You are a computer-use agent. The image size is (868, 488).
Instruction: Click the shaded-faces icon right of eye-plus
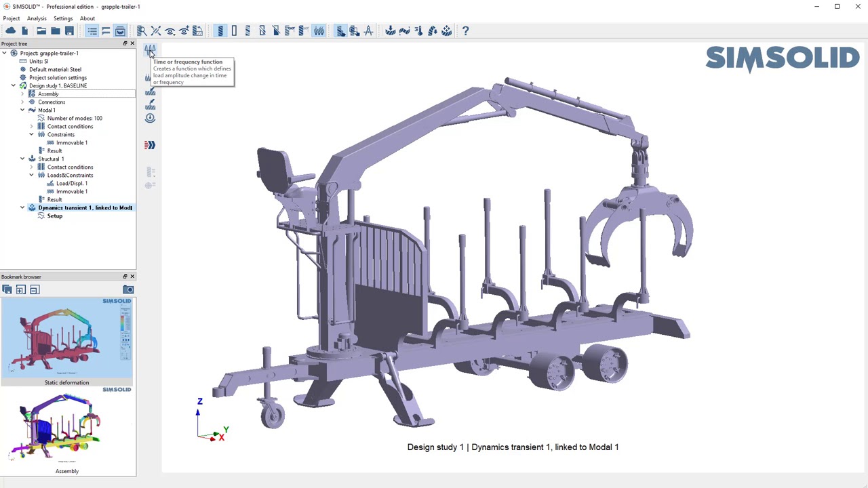[x=197, y=30]
